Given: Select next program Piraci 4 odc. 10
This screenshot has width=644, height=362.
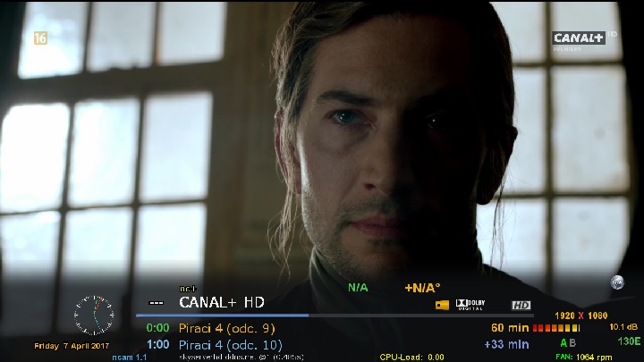Looking at the screenshot, I should pyautogui.click(x=231, y=345).
